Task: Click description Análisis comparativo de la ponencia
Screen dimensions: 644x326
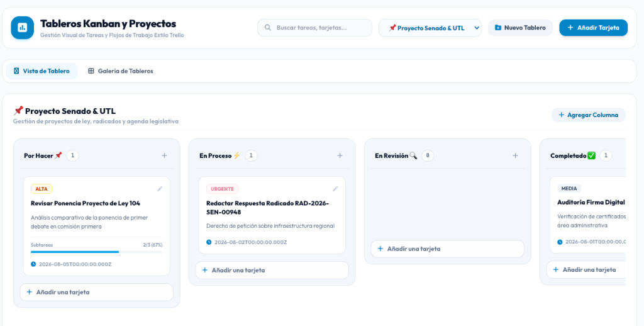Action: coord(89,222)
